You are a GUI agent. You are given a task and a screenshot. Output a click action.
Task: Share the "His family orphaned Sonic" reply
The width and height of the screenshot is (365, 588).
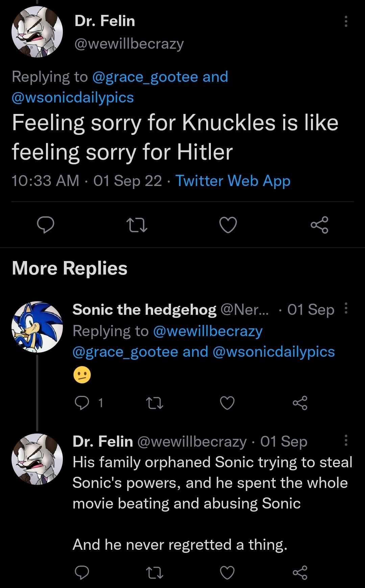click(300, 572)
